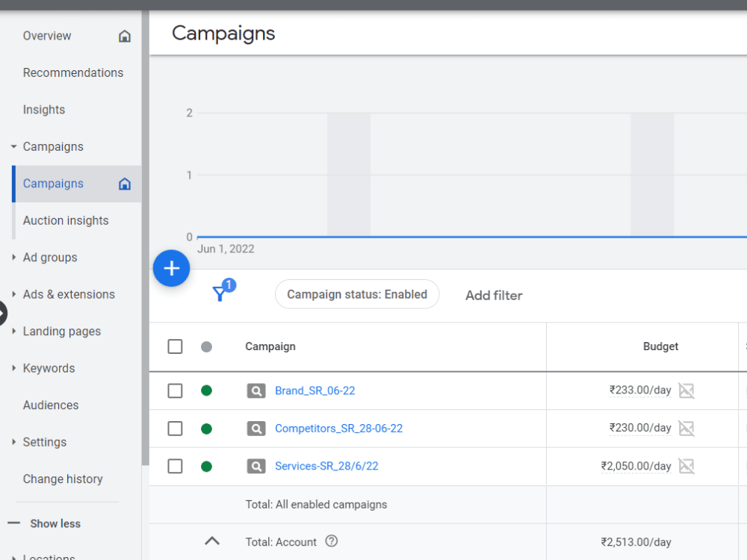Tick the checkbox for Services-SR_28/6/22 campaign

pos(175,466)
